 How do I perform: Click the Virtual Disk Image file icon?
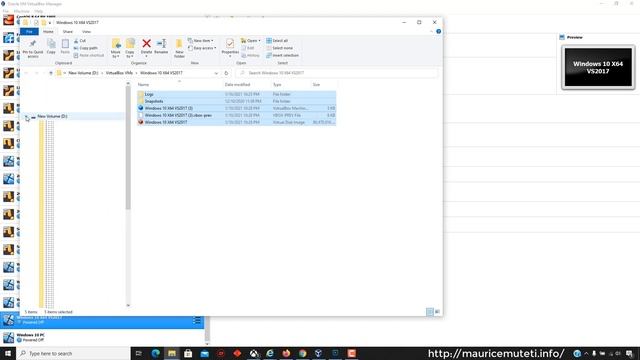pos(141,122)
